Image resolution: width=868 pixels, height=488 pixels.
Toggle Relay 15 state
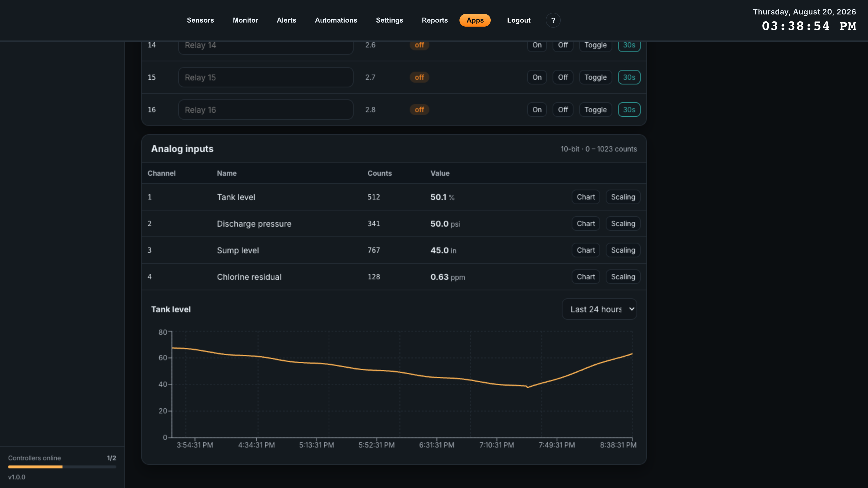(595, 77)
